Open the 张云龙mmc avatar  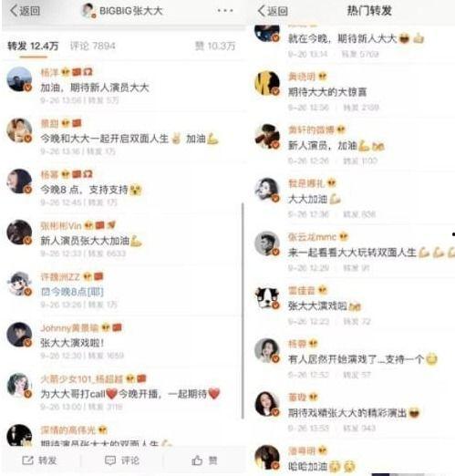[x=267, y=243]
